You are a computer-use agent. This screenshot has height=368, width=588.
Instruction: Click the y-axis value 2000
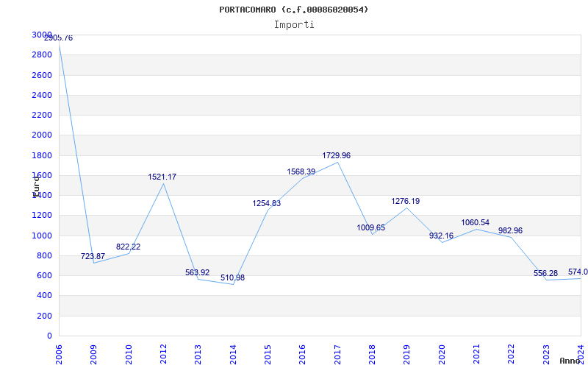coord(42,135)
